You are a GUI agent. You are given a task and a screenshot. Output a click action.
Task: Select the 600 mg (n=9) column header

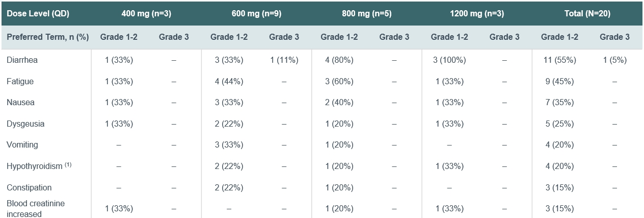tap(256, 14)
